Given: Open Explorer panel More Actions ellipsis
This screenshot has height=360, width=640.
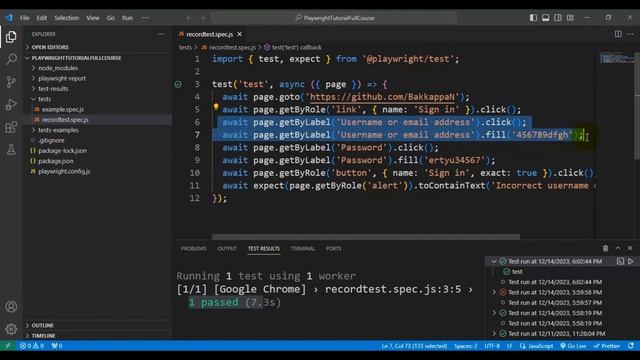Looking at the screenshot, I should 161,34.
